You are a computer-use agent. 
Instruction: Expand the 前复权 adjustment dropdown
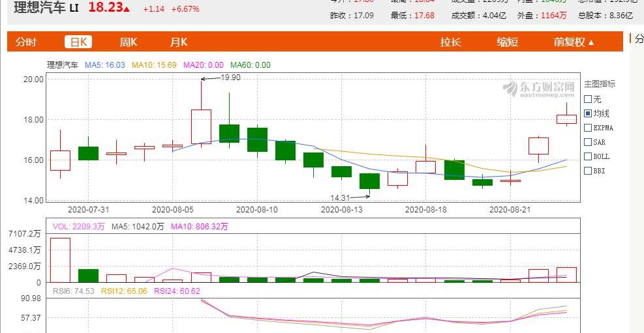point(574,42)
